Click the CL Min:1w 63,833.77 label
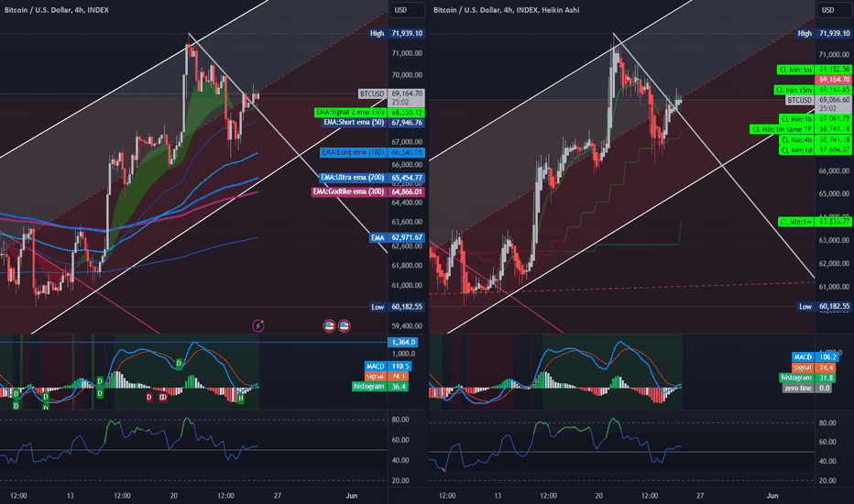This screenshot has height=504, width=854. (x=815, y=222)
